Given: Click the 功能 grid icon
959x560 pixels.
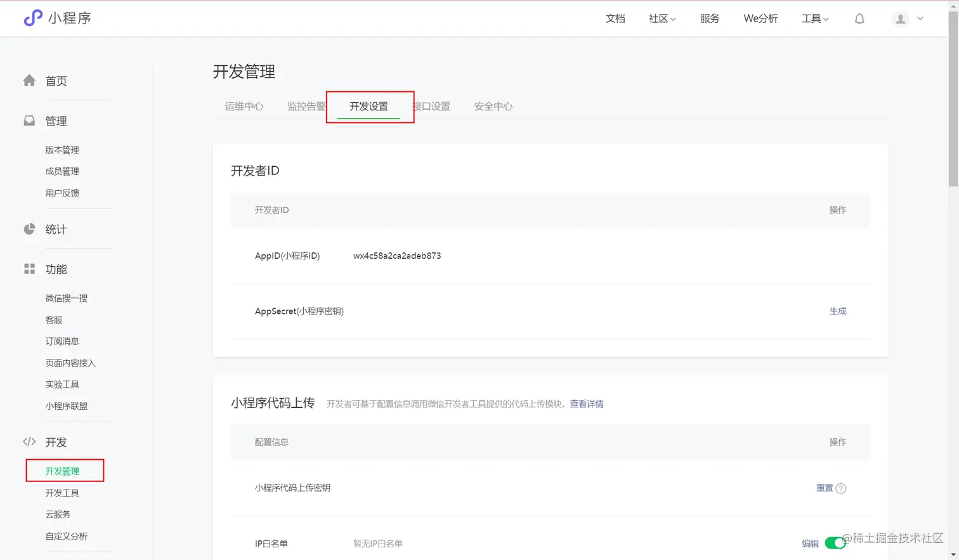Looking at the screenshot, I should coord(29,269).
